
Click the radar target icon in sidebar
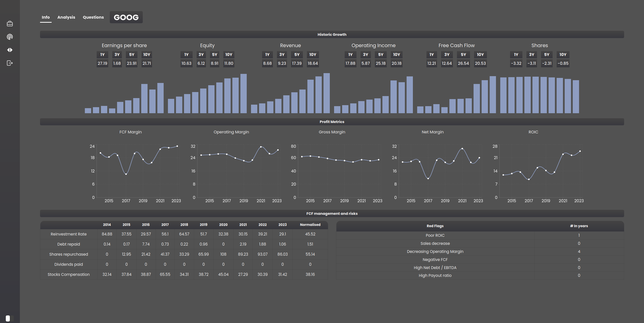point(10,37)
